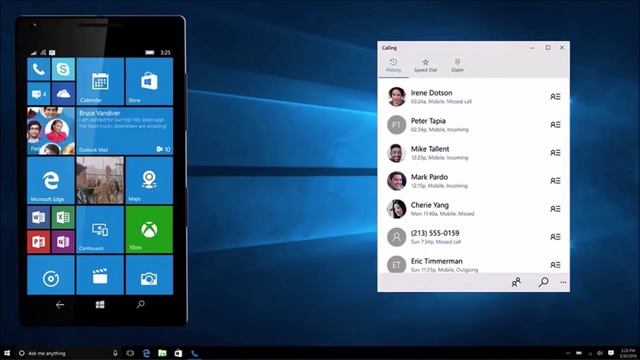Open the People tile with photos
The width and height of the screenshot is (640, 360).
pyautogui.click(x=51, y=131)
